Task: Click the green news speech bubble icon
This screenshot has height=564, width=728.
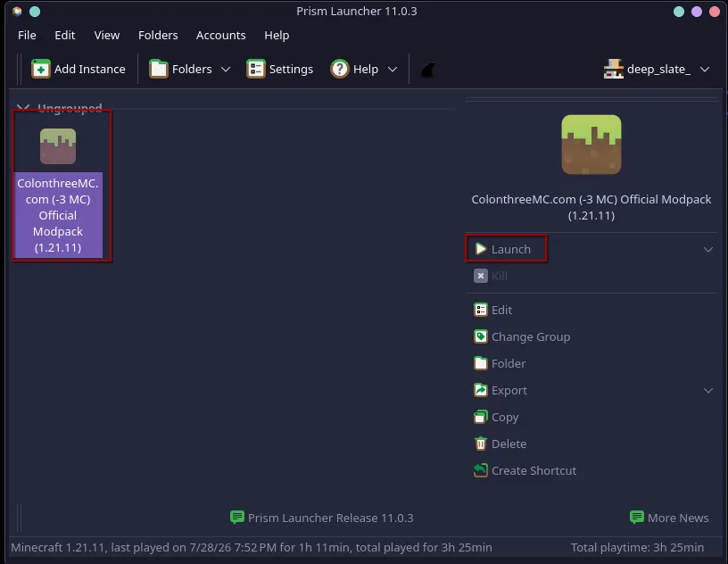Action: click(237, 518)
